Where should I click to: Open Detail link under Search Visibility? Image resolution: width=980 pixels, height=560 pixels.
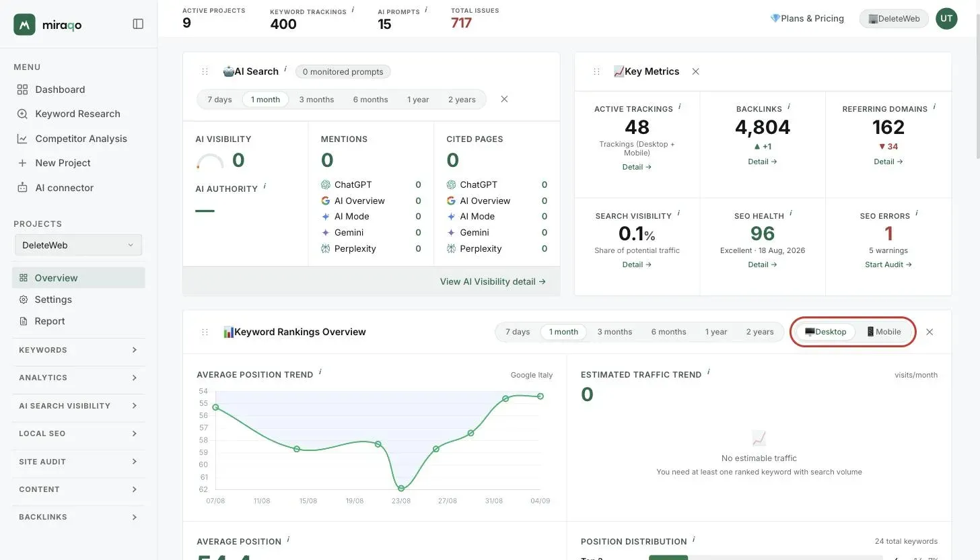click(637, 265)
